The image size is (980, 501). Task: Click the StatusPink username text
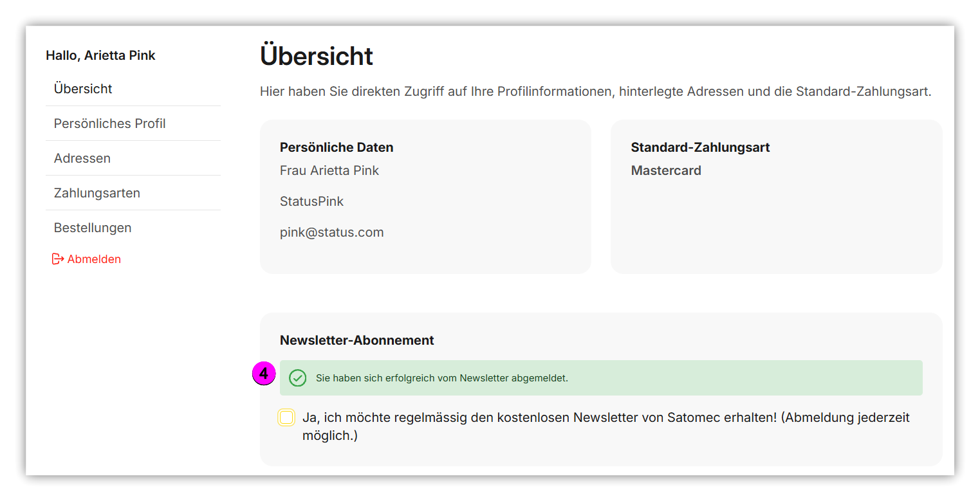coord(311,201)
